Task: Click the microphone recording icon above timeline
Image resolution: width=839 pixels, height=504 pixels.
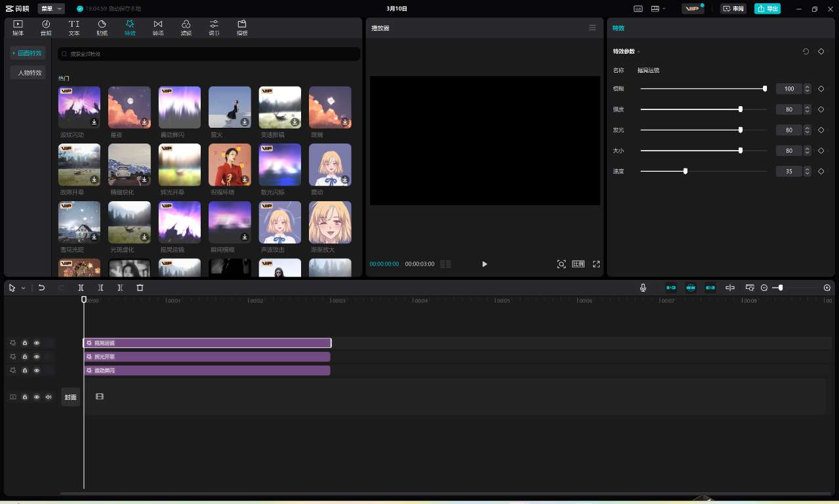Action: coord(643,288)
